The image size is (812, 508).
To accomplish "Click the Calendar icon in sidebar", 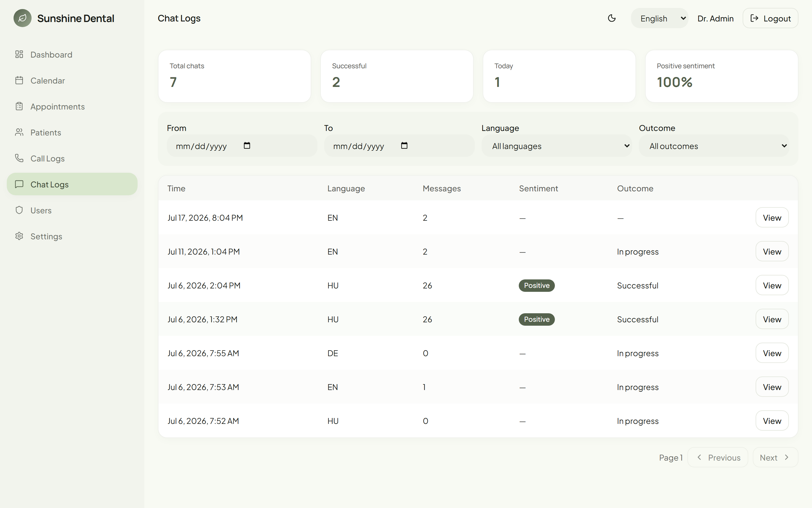I will pyautogui.click(x=19, y=80).
